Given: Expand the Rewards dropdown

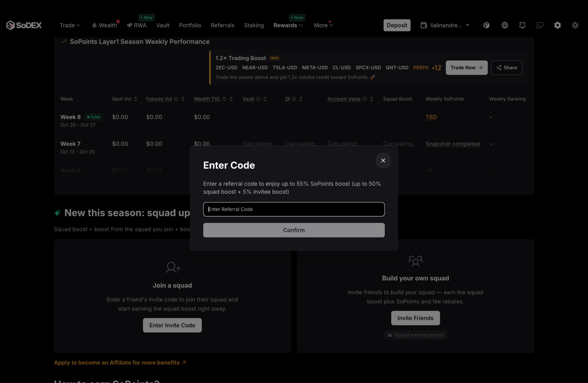Looking at the screenshot, I should (x=288, y=25).
